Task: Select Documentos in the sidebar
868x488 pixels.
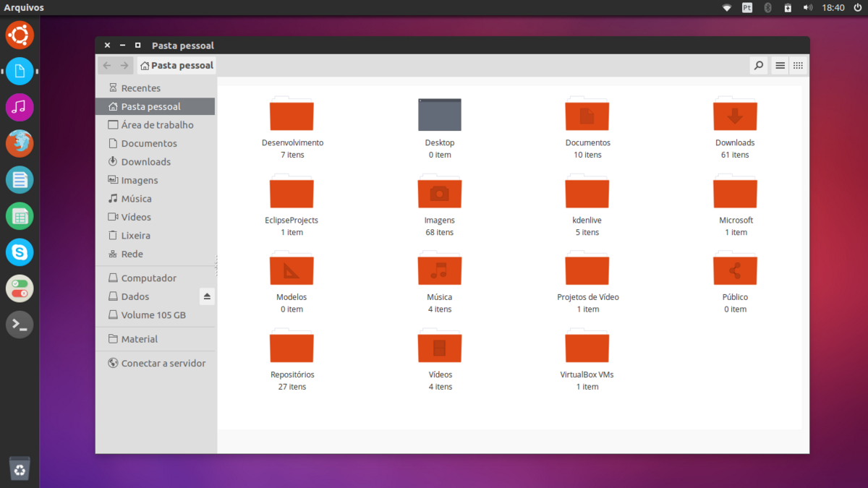Action: click(155, 143)
